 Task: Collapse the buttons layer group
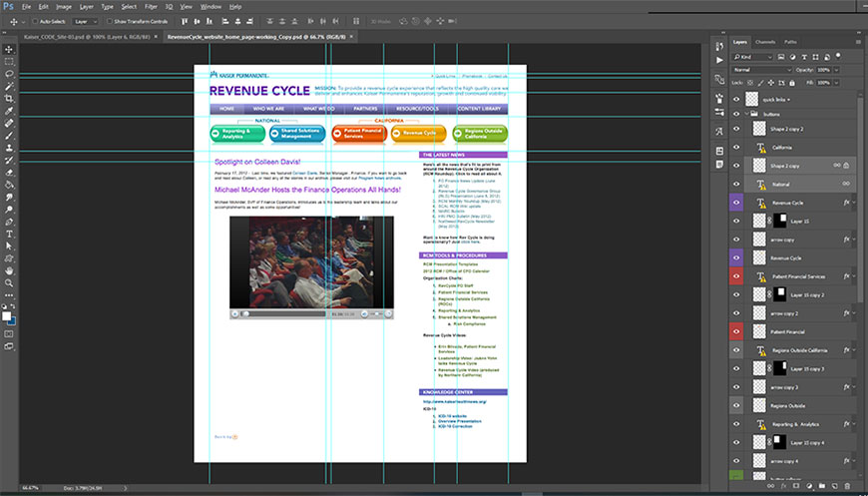(x=746, y=114)
